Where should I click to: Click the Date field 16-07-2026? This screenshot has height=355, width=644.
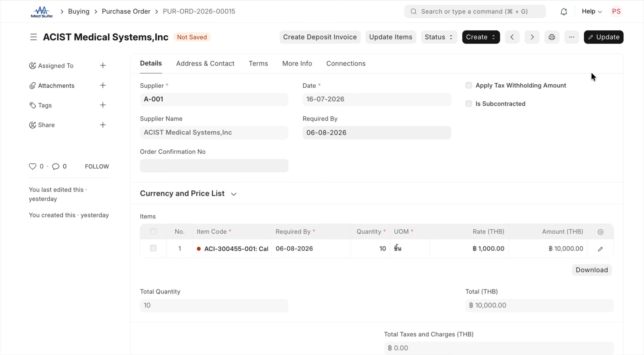[x=377, y=99]
